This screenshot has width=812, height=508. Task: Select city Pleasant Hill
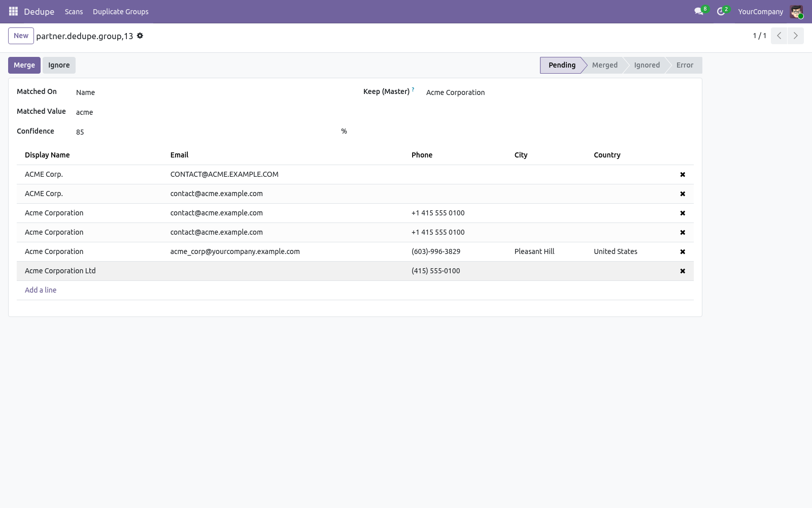coord(534,251)
